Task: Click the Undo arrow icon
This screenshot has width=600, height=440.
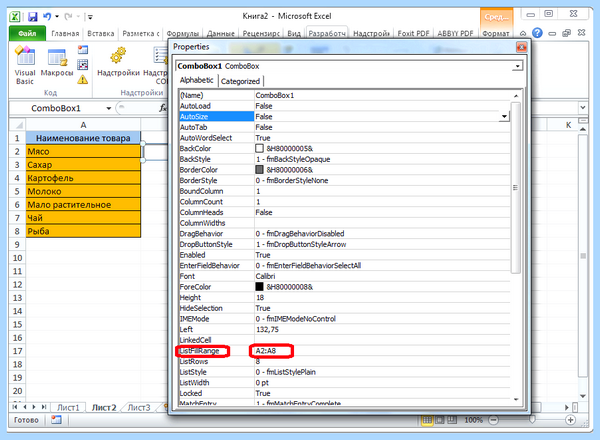Action: [x=47, y=16]
